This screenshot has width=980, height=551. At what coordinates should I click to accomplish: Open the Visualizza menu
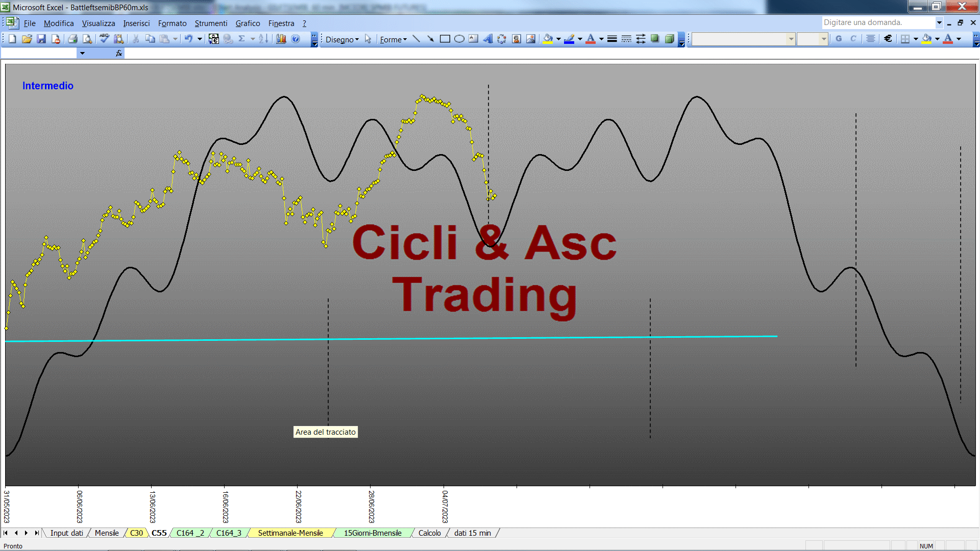pyautogui.click(x=99, y=23)
